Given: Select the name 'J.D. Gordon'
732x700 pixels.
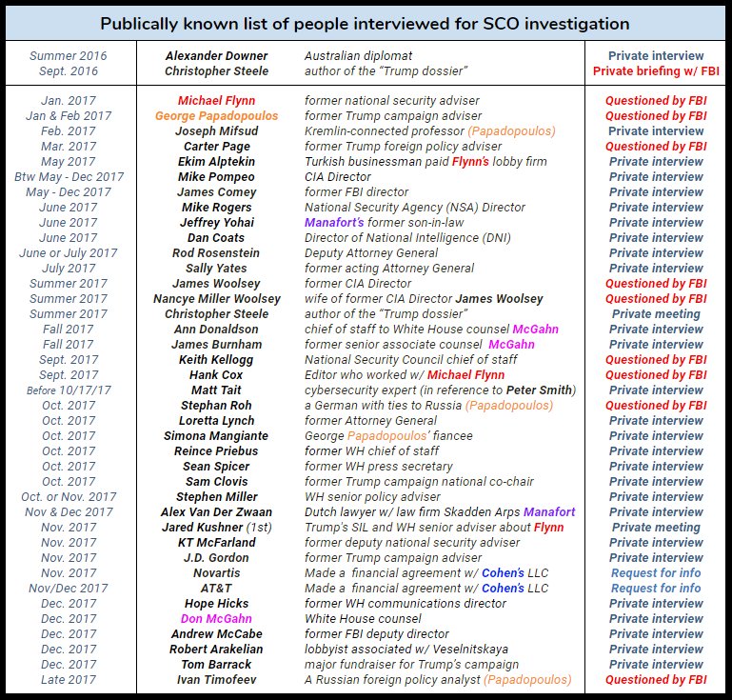Looking at the screenshot, I should point(216,557).
